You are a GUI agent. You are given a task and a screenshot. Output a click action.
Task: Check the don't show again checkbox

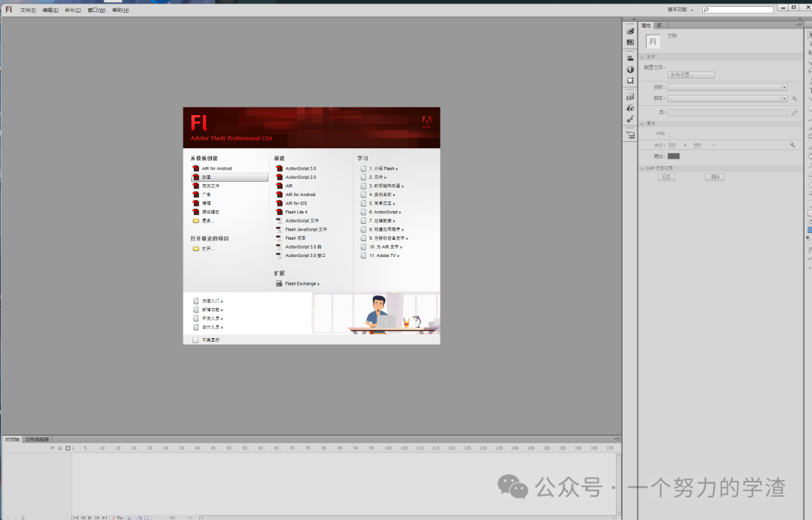(x=195, y=340)
